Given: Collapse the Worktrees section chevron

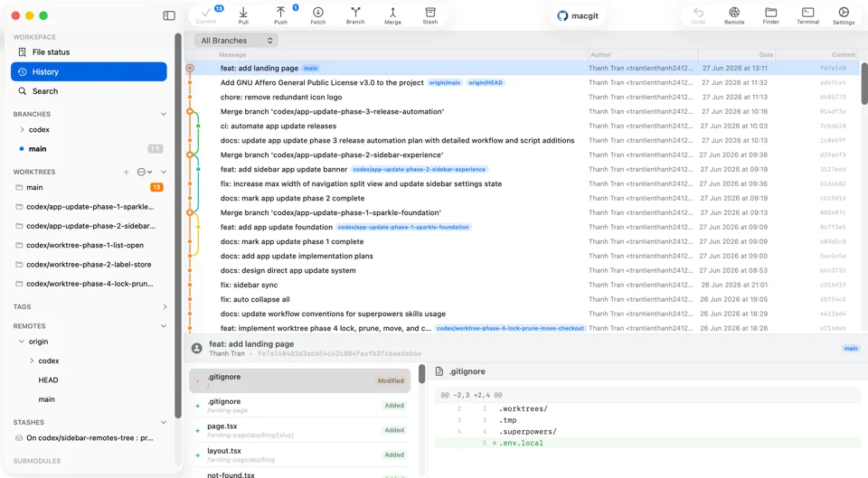Looking at the screenshot, I should click(164, 172).
